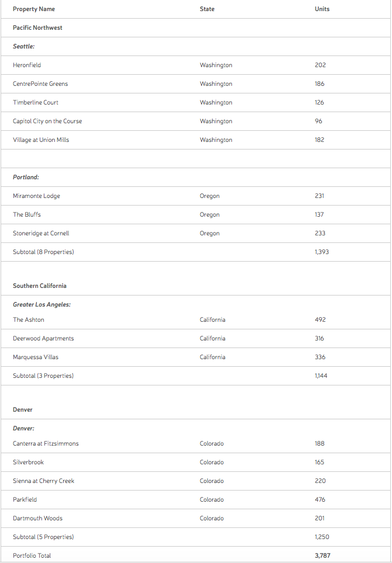Select The Ashton property name
The width and height of the screenshot is (392, 563).
(x=29, y=320)
